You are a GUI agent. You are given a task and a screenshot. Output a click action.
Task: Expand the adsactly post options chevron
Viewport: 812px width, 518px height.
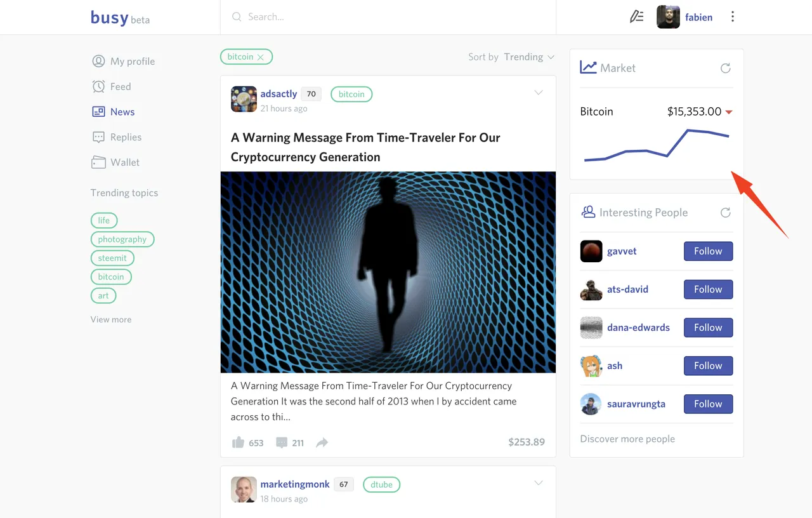539,93
